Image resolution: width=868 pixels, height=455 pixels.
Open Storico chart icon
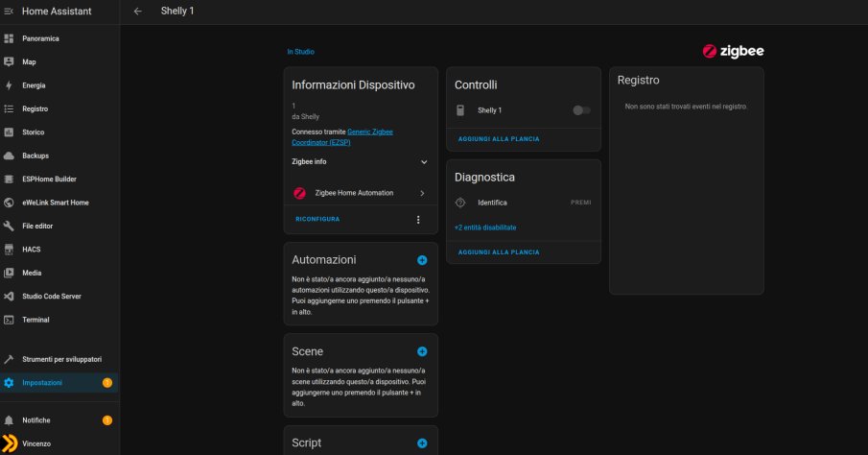(x=9, y=132)
